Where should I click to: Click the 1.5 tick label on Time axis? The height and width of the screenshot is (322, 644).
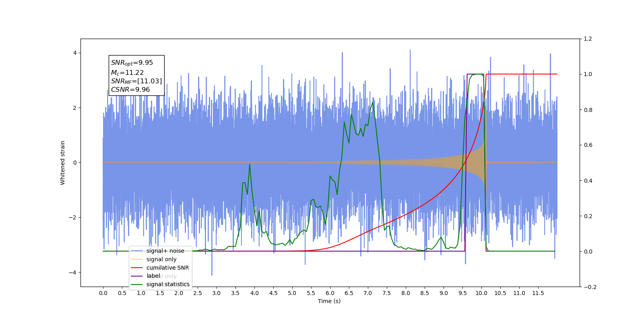(x=160, y=293)
